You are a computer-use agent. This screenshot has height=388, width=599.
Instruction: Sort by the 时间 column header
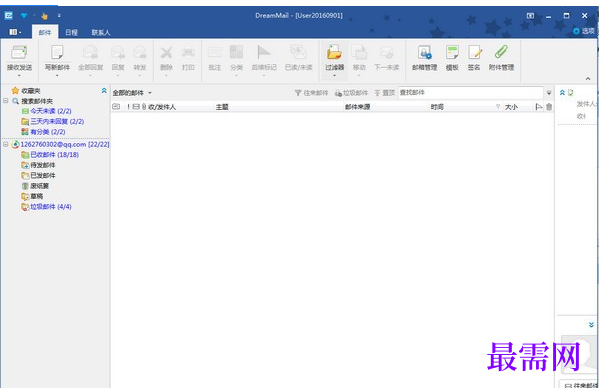pos(437,107)
